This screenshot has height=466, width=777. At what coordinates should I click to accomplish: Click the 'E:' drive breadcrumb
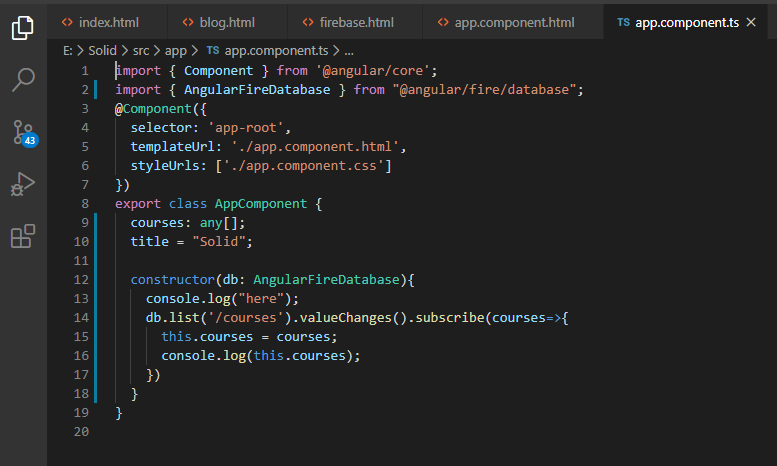(67, 49)
